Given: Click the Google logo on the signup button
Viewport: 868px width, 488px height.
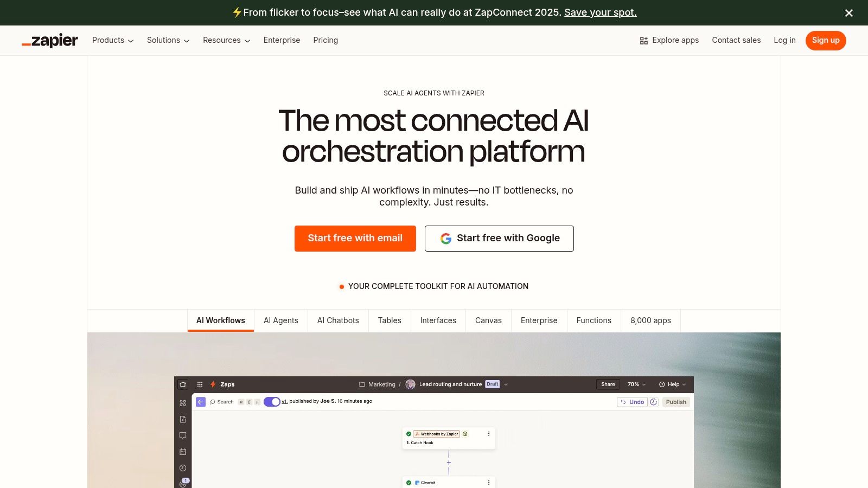Looking at the screenshot, I should point(446,239).
